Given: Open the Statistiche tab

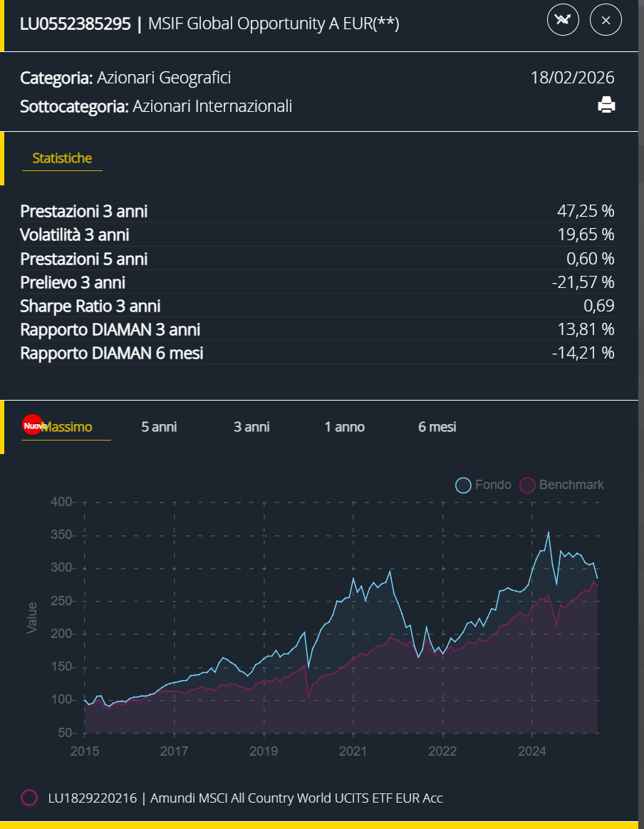Looking at the screenshot, I should pyautogui.click(x=62, y=158).
